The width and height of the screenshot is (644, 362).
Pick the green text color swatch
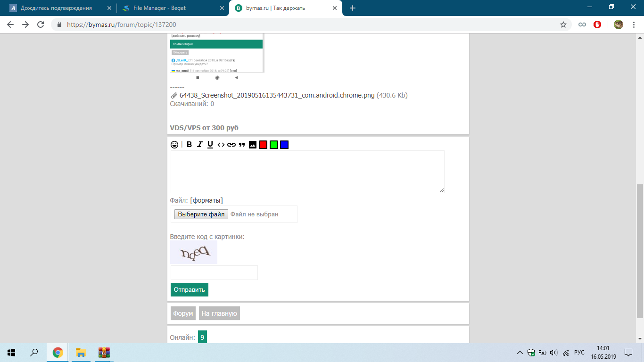[x=273, y=145]
